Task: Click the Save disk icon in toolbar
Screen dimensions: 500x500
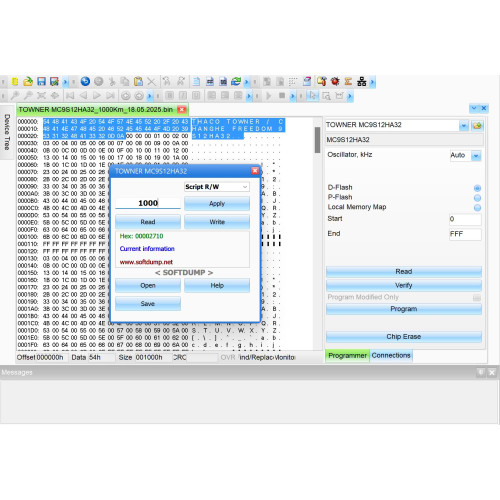Action: tap(41, 81)
